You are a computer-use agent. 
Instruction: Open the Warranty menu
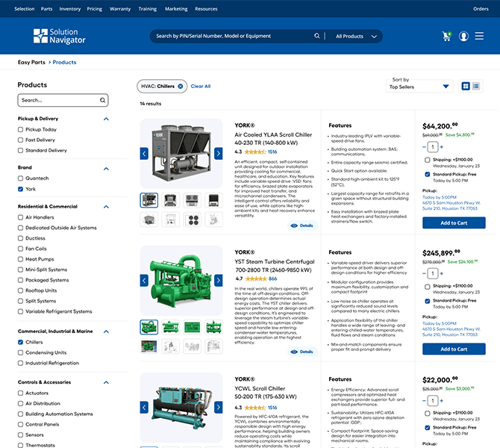click(x=120, y=9)
